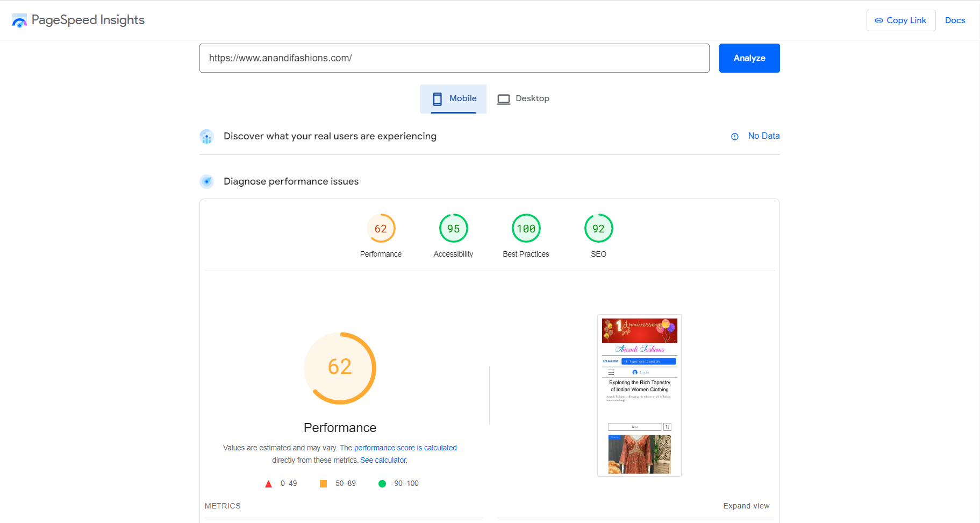This screenshot has width=980, height=523.
Task: Click the 50–89 legend range text
Action: 346,483
